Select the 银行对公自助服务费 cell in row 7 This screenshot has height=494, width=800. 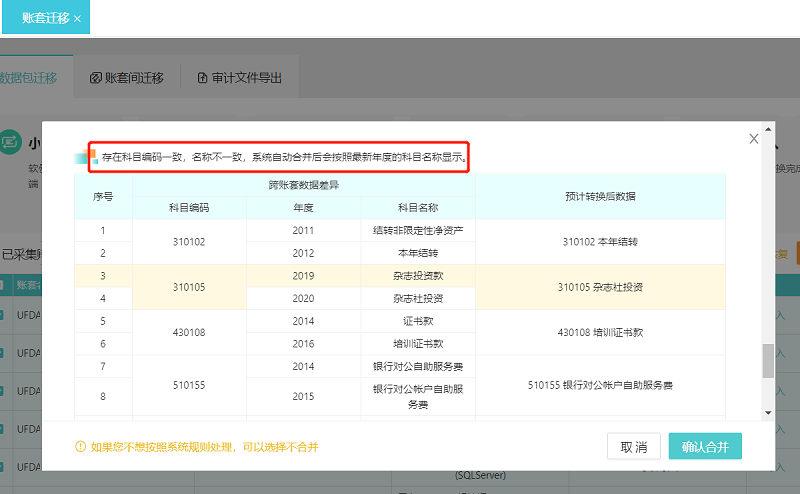pyautogui.click(x=418, y=366)
